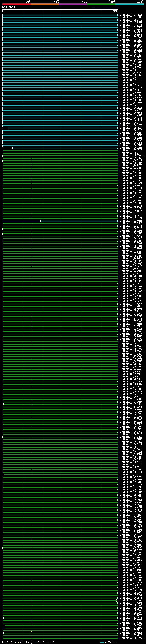Select label UniRef100_A4BR72

(x=131, y=301)
